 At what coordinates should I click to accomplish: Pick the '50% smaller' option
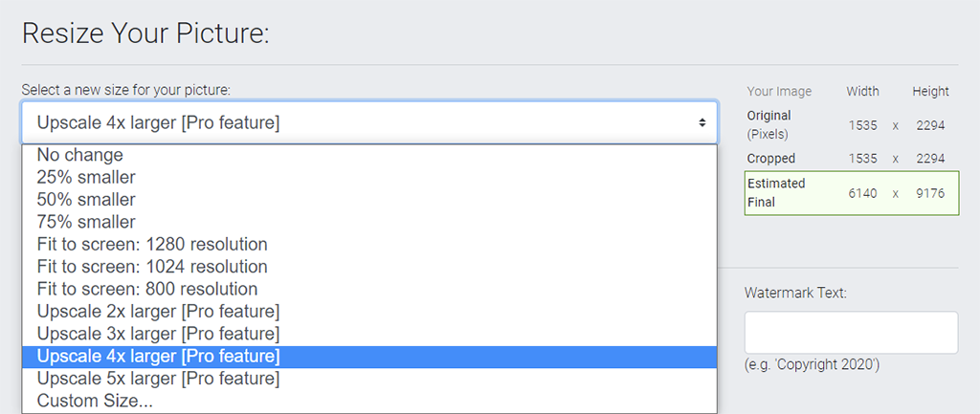point(368,200)
